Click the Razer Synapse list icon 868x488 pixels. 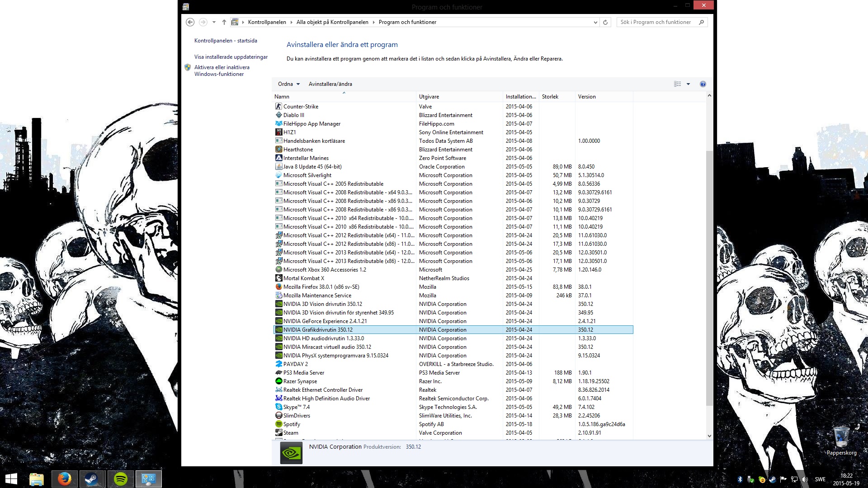(278, 381)
